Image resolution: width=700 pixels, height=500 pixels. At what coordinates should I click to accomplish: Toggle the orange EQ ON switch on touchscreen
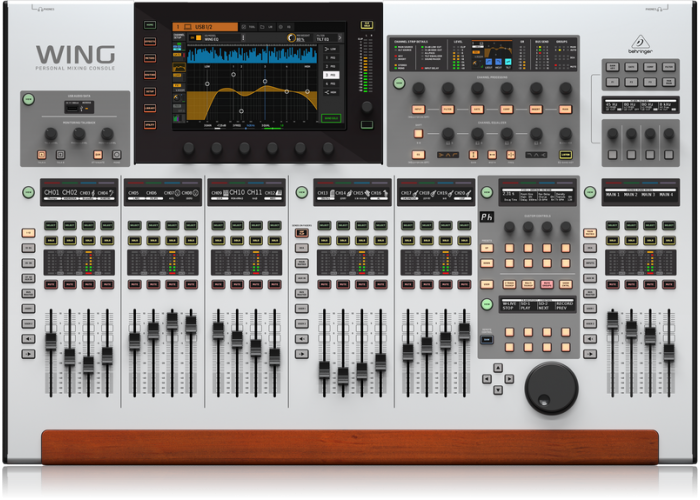pyautogui.click(x=196, y=38)
